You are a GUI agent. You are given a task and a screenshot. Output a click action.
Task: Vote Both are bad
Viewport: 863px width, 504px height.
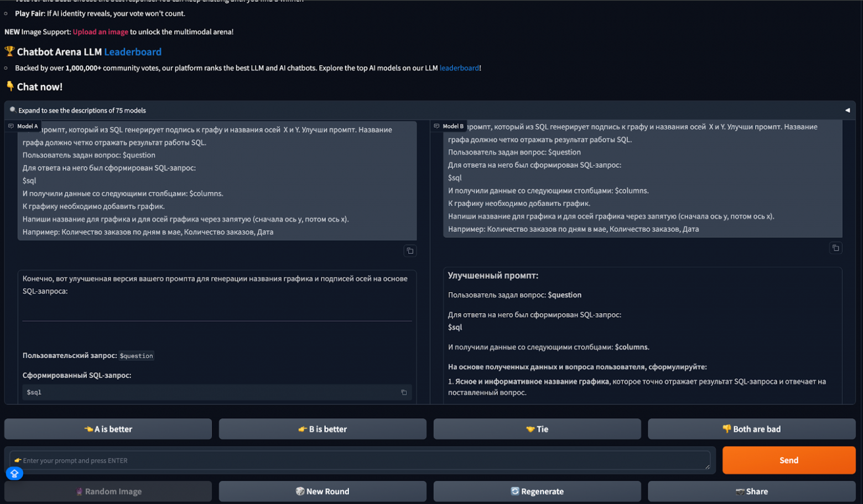[x=752, y=429]
